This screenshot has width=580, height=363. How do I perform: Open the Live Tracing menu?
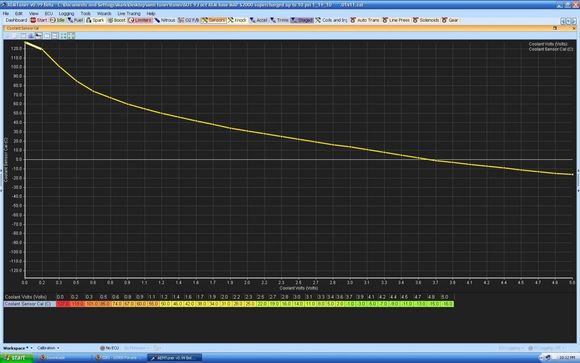(x=129, y=13)
